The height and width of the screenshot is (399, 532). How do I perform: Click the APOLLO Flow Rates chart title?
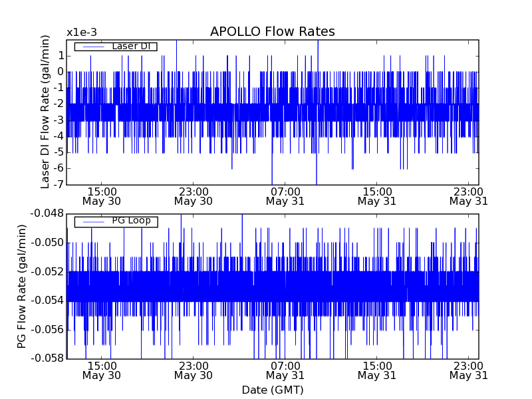tap(272, 32)
